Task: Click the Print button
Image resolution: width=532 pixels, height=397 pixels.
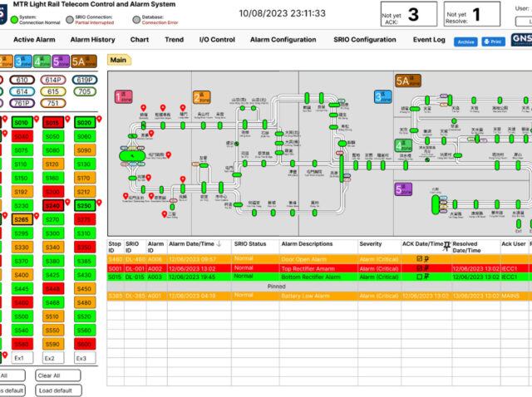Action: pos(493,41)
